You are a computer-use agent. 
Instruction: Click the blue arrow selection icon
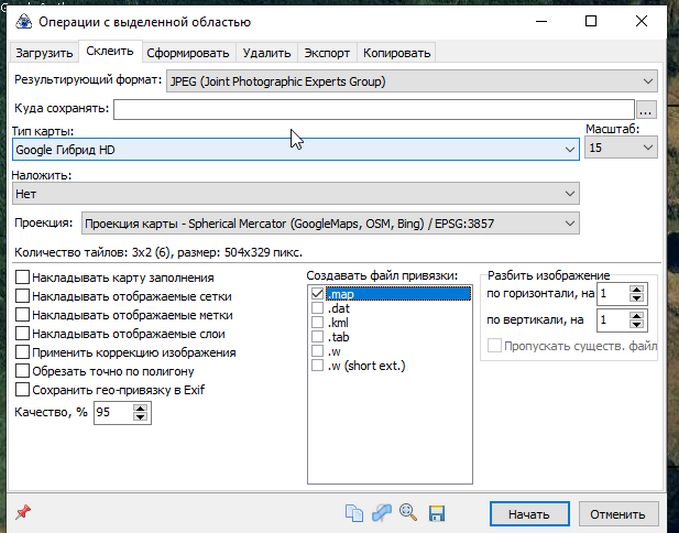coord(381,514)
